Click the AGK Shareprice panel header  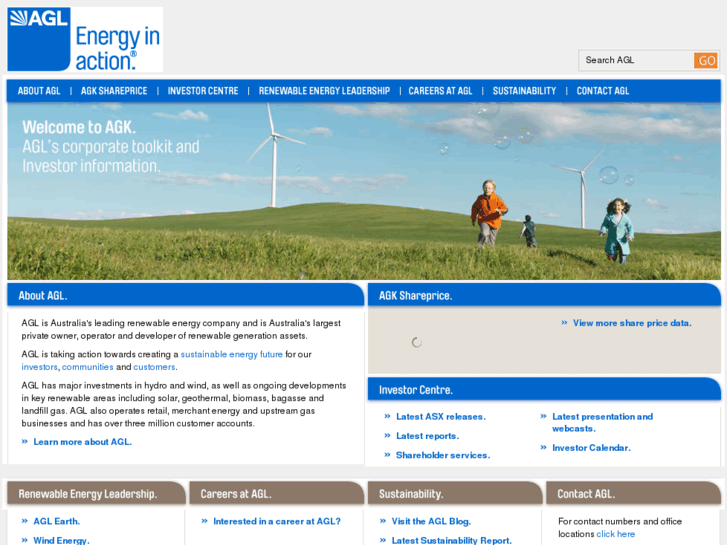pos(544,295)
